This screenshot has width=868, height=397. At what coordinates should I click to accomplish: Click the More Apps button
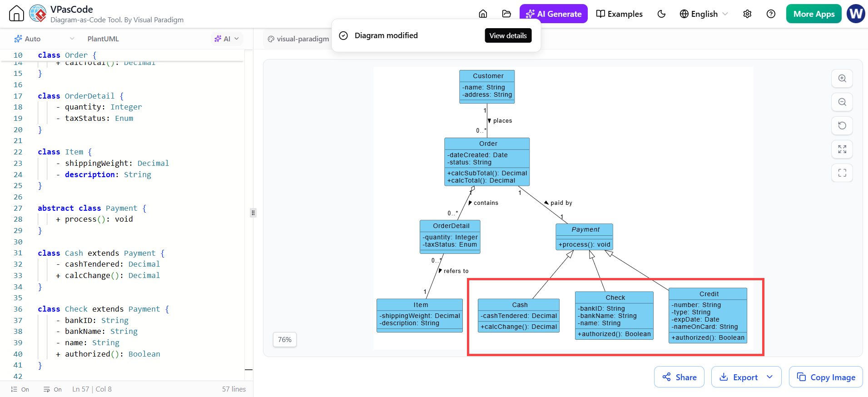click(x=813, y=14)
